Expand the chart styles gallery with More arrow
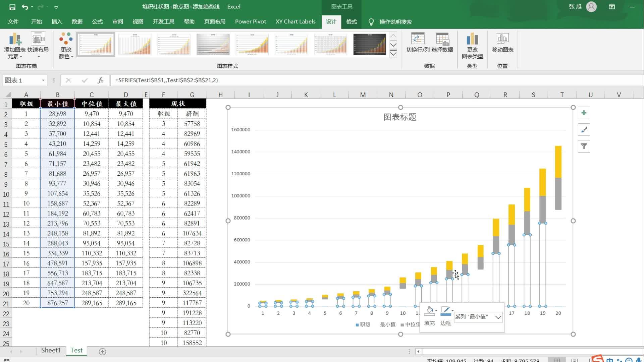 [393, 54]
